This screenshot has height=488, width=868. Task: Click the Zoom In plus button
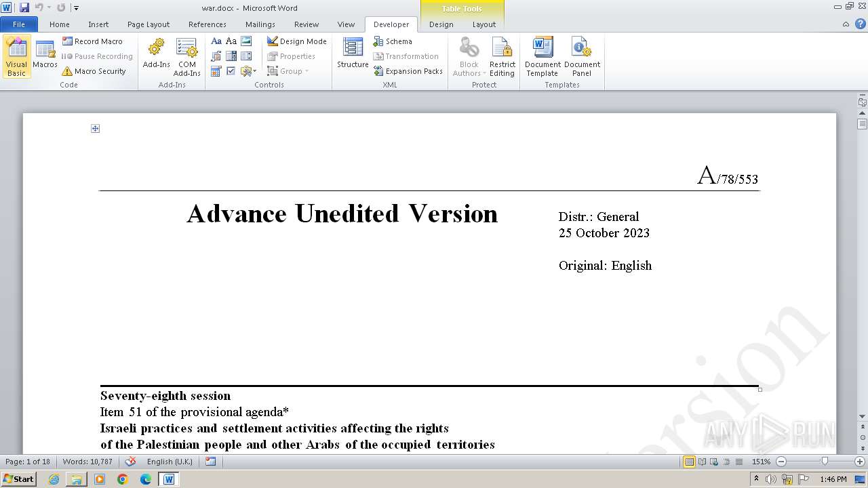click(860, 462)
